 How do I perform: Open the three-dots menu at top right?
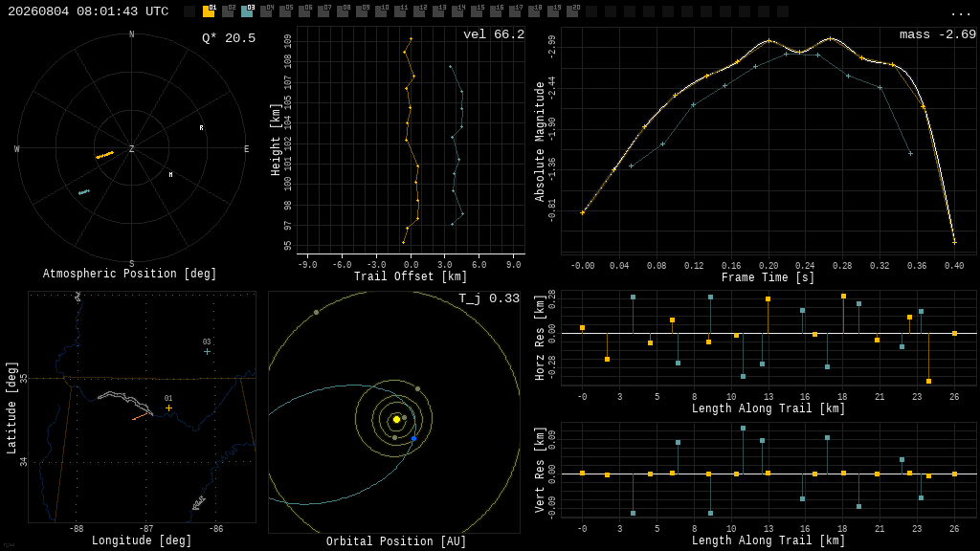click(x=960, y=13)
